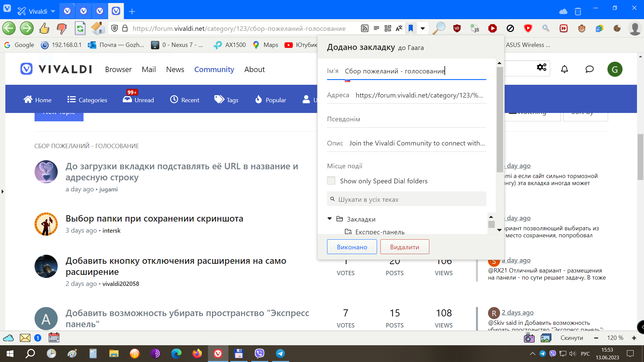Switch to the second Vivaldi tab

(x=84, y=11)
